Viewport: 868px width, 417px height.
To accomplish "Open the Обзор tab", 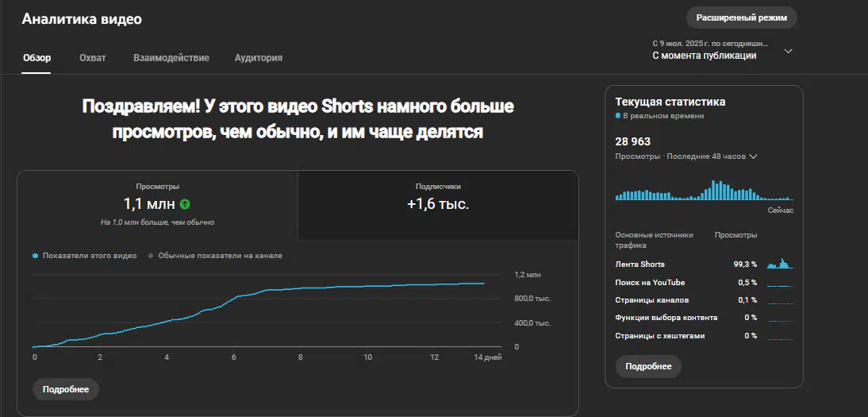I will point(36,58).
